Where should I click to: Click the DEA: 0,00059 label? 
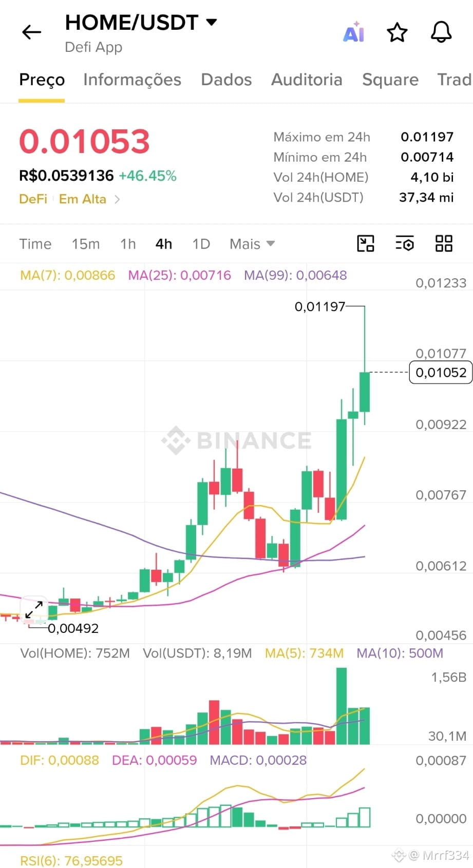point(154,760)
